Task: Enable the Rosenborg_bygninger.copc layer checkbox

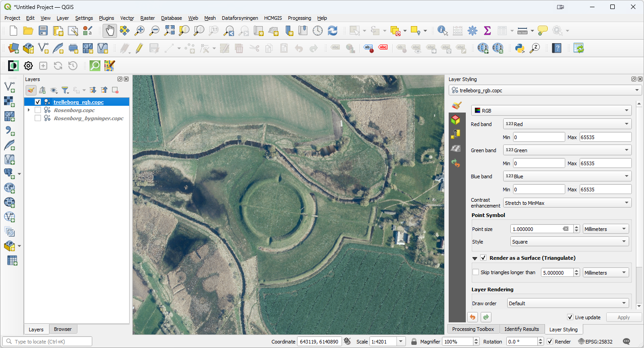Action: coord(38,118)
